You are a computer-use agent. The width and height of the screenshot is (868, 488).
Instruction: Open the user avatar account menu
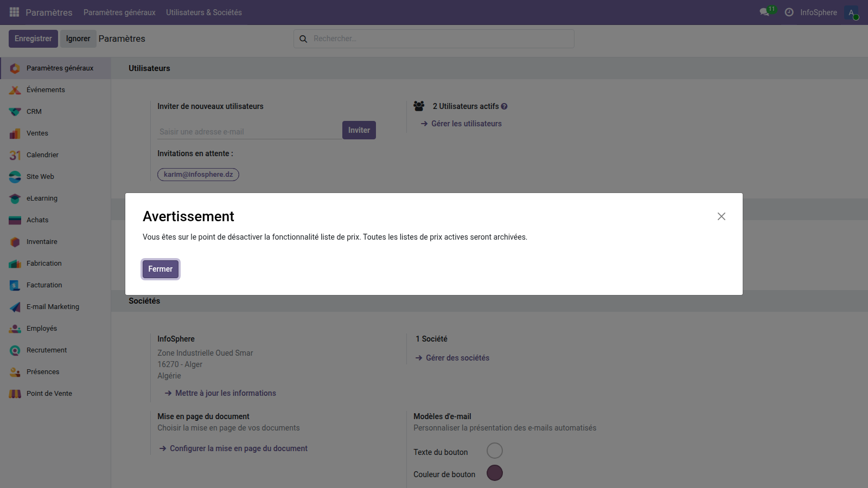851,12
